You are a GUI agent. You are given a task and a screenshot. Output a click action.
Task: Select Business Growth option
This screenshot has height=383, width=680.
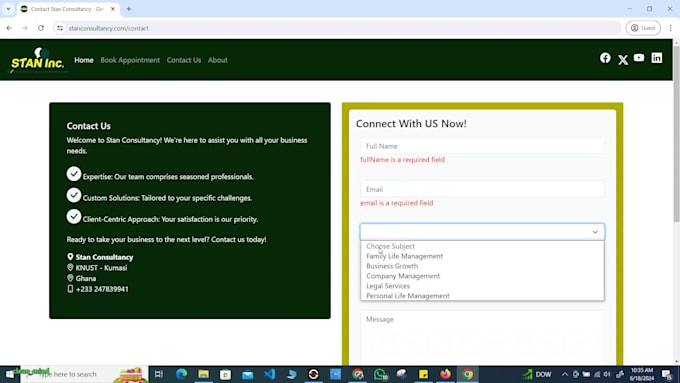tap(482, 266)
